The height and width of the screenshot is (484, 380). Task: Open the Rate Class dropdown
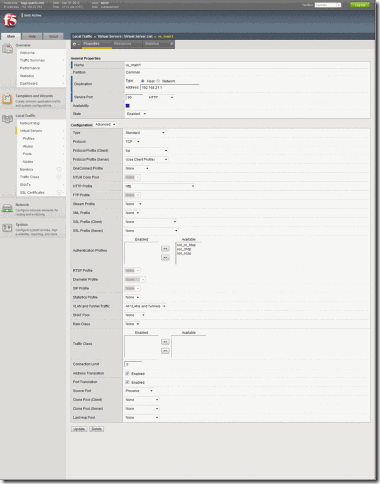132,324
